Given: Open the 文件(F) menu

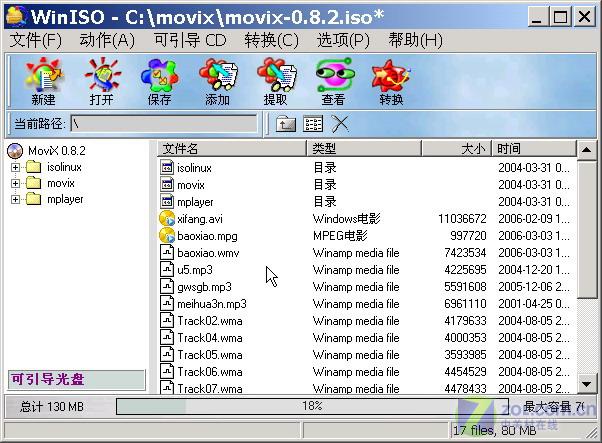Looking at the screenshot, I should (x=35, y=40).
